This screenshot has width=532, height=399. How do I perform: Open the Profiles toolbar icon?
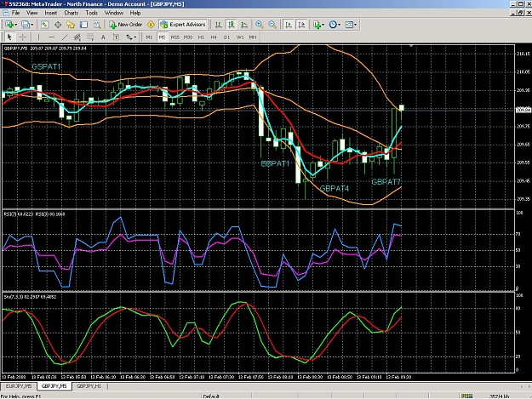(x=25, y=25)
